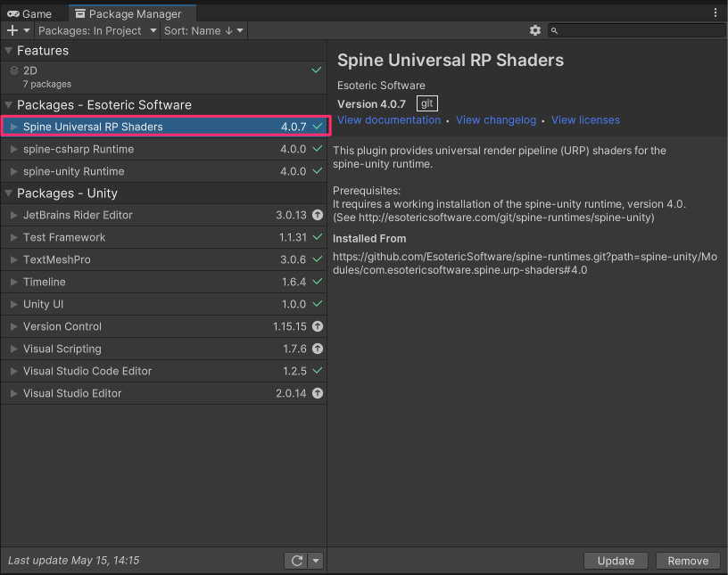Collapse the Features section
The image size is (728, 575).
tap(9, 51)
